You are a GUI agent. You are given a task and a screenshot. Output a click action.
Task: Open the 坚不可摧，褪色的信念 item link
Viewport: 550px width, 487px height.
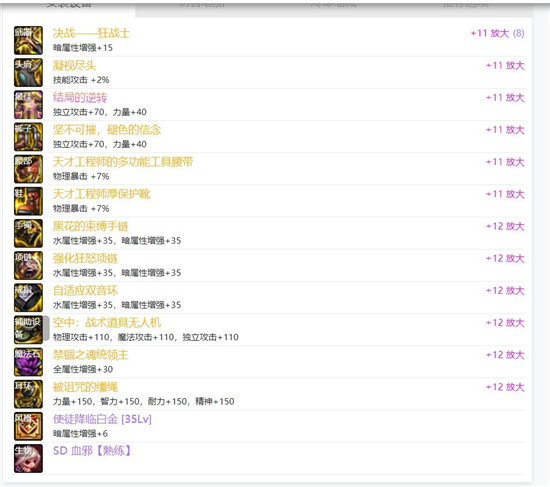[x=107, y=130]
